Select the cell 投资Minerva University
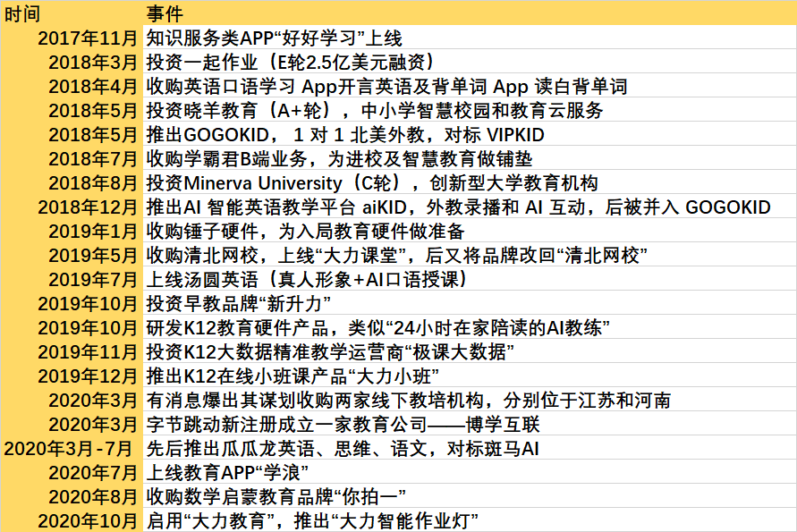This screenshot has width=797, height=532. click(470, 182)
